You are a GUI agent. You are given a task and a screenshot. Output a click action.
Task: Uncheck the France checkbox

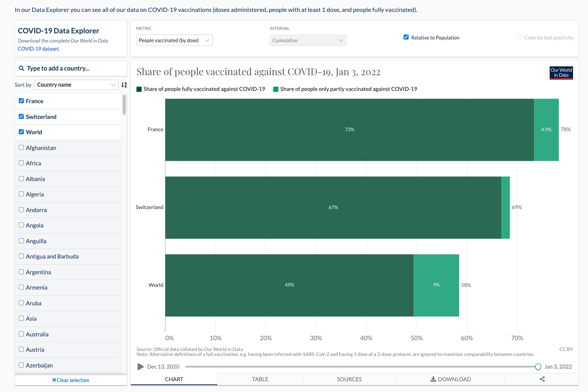pyautogui.click(x=21, y=101)
